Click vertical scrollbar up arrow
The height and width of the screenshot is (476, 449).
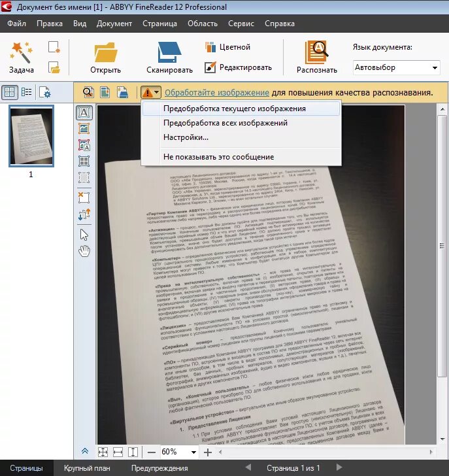[442, 109]
